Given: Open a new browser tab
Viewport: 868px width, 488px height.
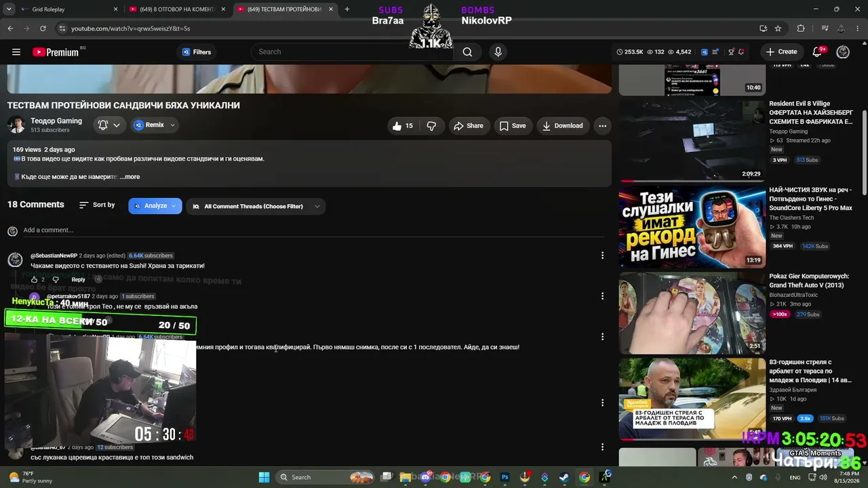Looking at the screenshot, I should 347,9.
